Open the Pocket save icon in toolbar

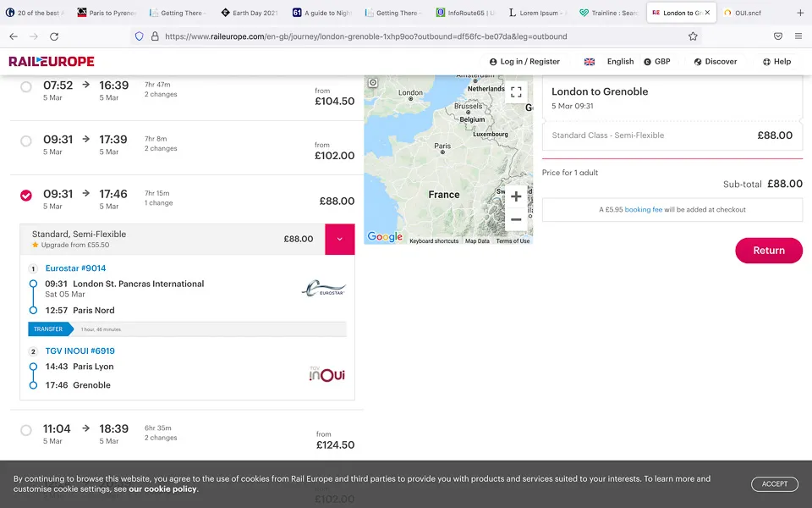click(x=778, y=36)
